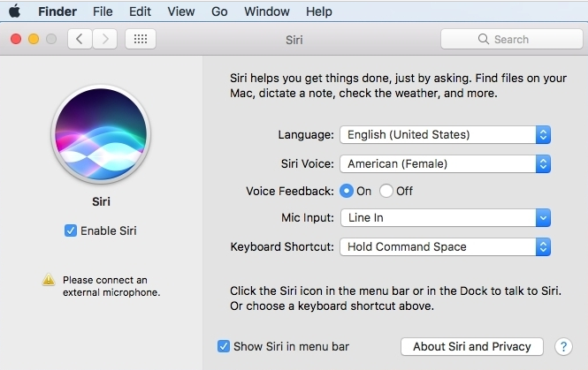Toggle the Enable Siri checkbox
The width and height of the screenshot is (588, 370).
pos(71,230)
